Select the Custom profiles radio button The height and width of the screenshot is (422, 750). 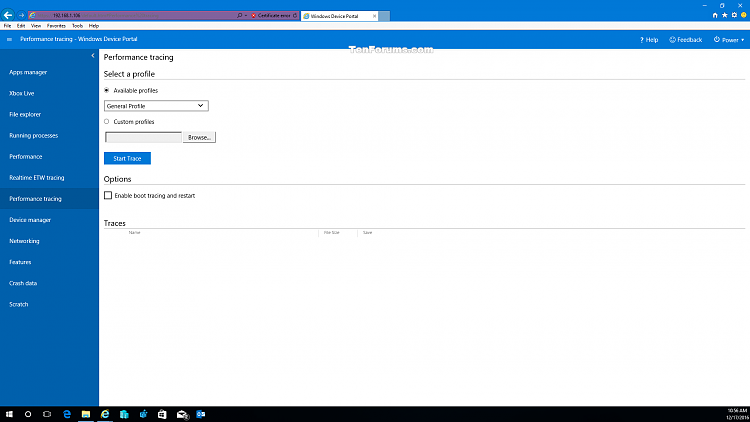[x=107, y=122]
